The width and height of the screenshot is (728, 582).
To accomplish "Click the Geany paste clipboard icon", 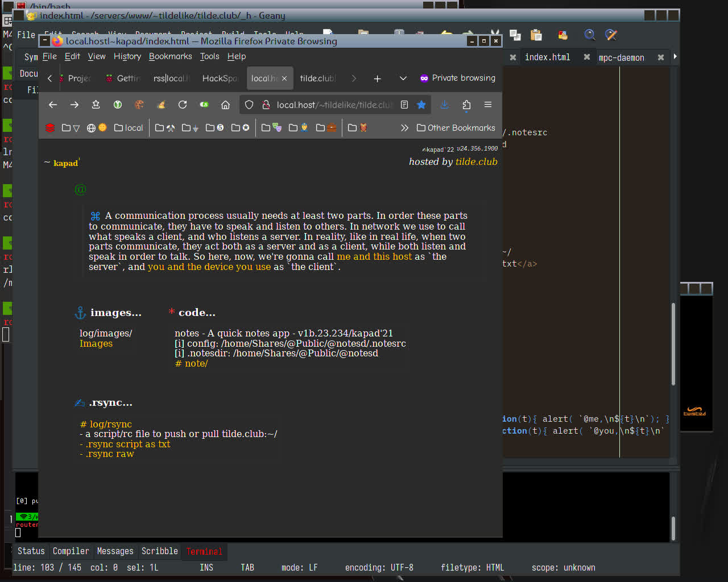I will (536, 35).
